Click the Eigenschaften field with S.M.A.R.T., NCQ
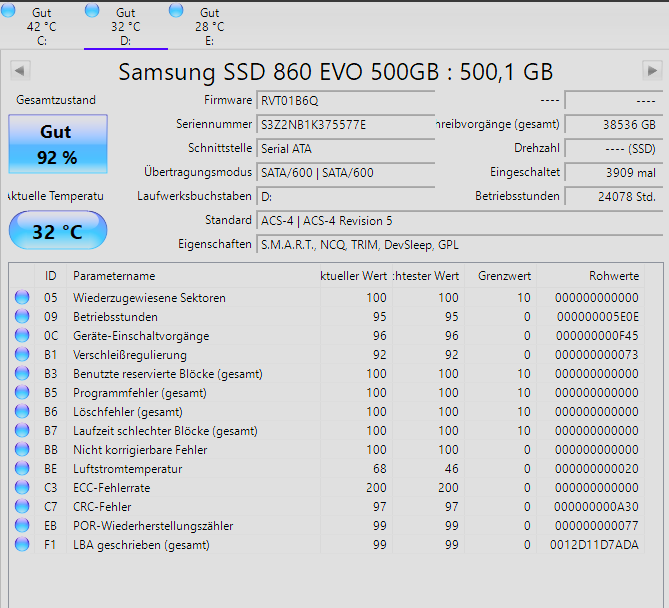Image resolution: width=669 pixels, height=608 pixels. click(x=459, y=244)
